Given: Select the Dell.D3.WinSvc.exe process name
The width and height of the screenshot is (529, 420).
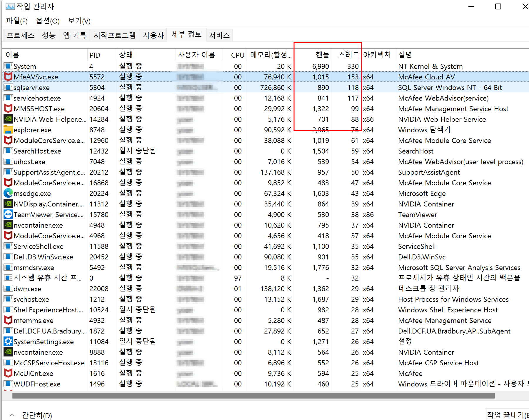Looking at the screenshot, I should 43,257.
